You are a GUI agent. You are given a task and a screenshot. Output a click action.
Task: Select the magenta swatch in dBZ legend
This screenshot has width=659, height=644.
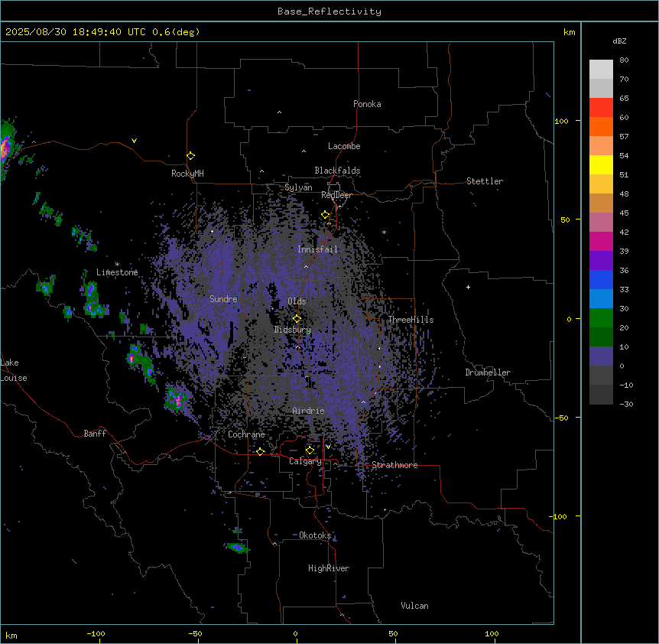click(x=601, y=241)
